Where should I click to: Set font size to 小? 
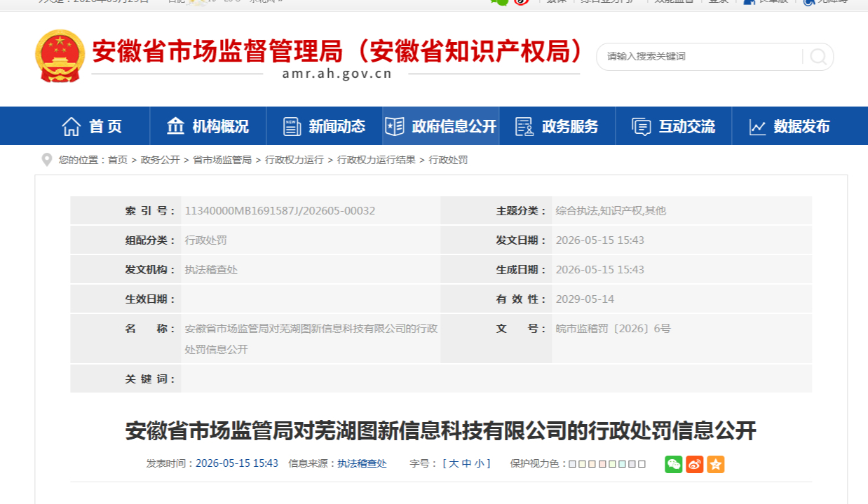[x=479, y=463]
